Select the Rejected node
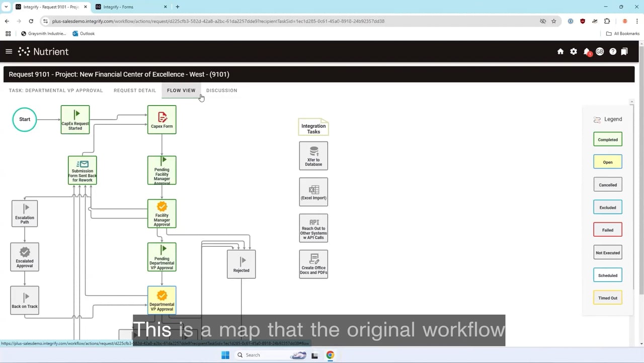 pos(242,264)
